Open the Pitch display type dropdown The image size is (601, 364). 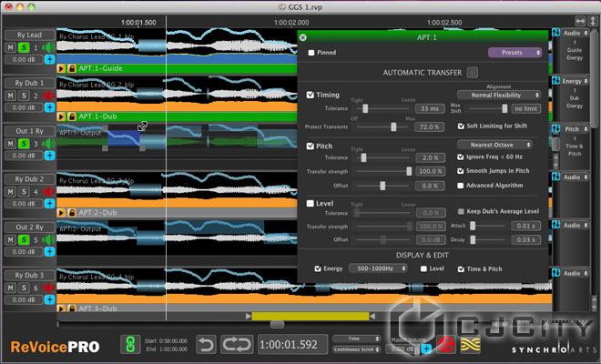coord(575,129)
